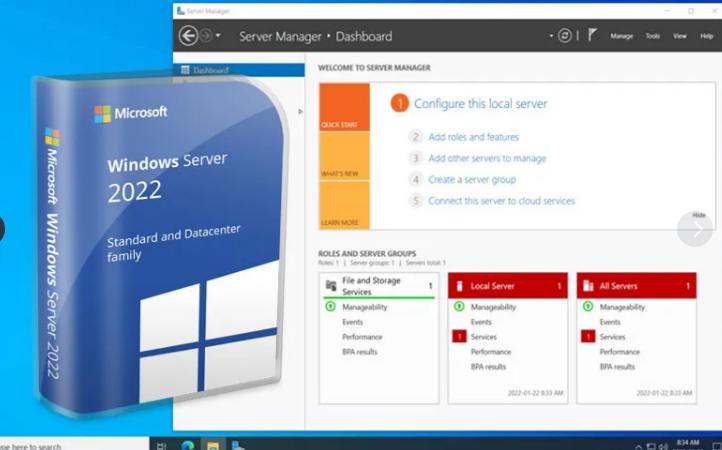Open the Tools menu
This screenshot has height=450, width=722.
652,36
